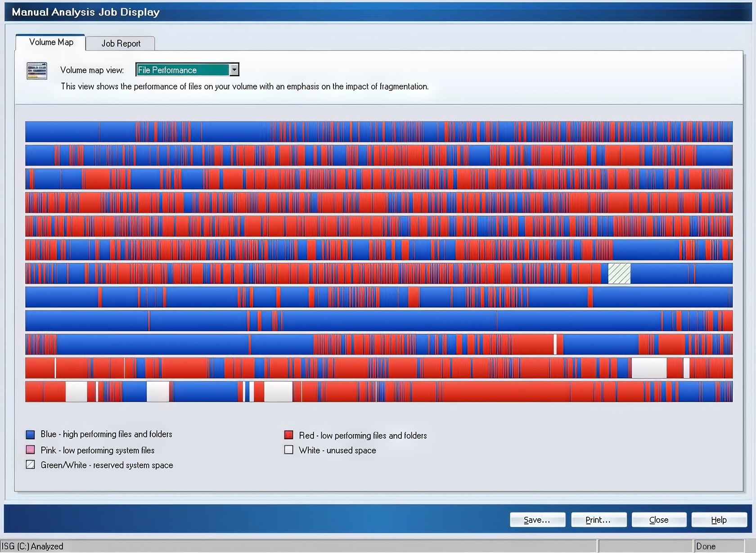
Task: Select the Volume Map tab
Action: (51, 42)
